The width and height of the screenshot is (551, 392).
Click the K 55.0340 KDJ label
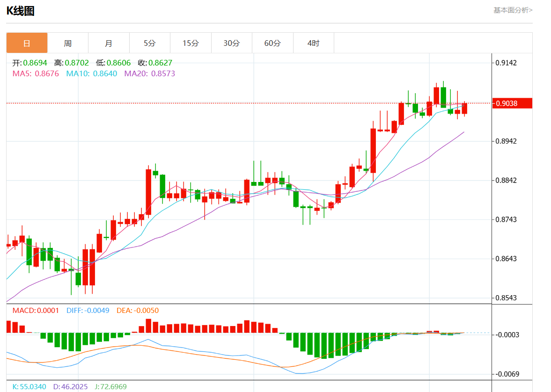click(x=29, y=387)
